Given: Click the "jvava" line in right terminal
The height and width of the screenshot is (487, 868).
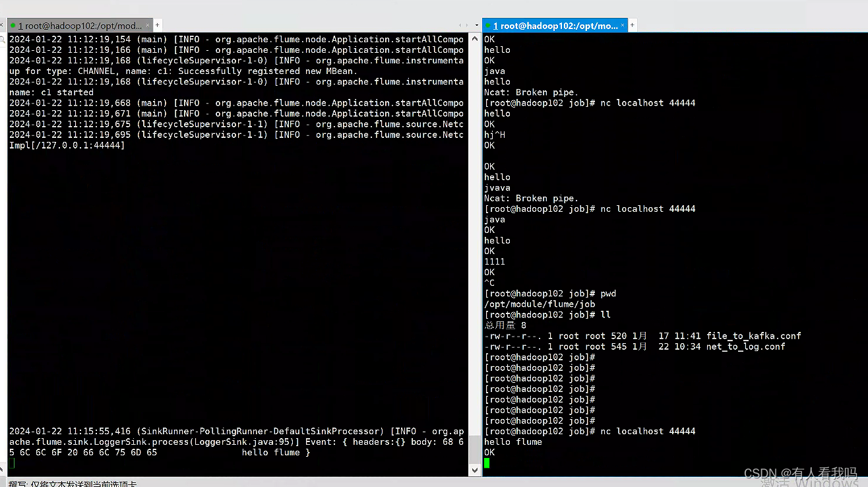Looking at the screenshot, I should [497, 187].
